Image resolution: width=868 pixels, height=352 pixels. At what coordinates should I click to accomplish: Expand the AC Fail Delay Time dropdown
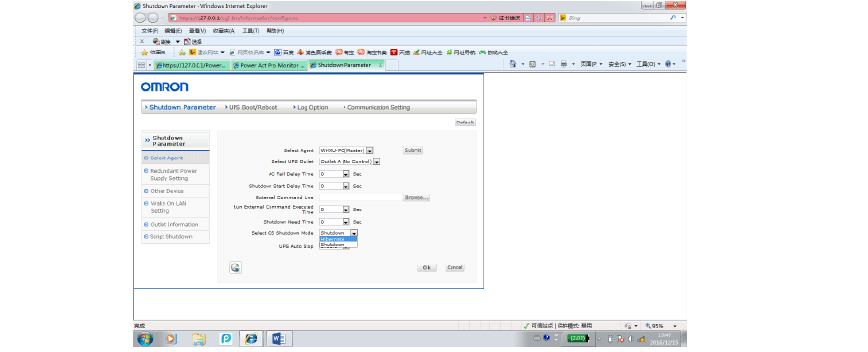[346, 174]
